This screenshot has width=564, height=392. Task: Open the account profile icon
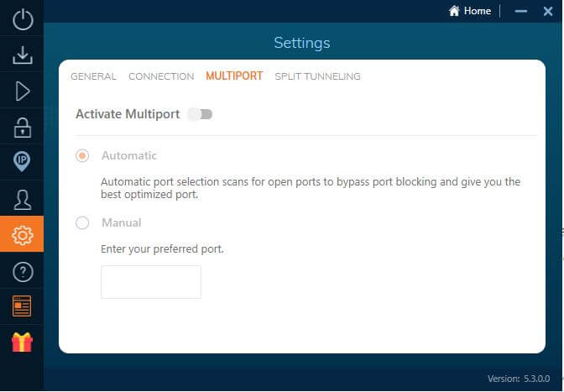23,200
